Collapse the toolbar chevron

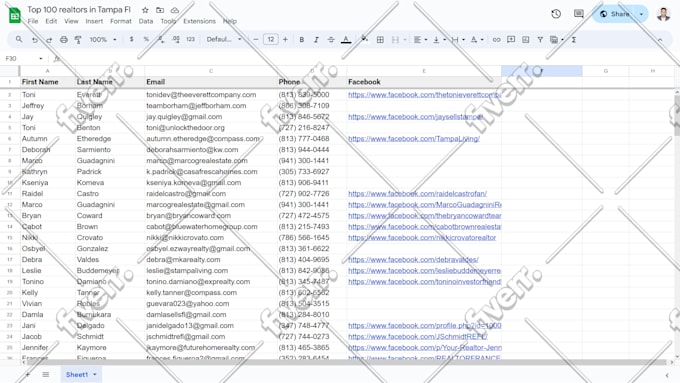pyautogui.click(x=660, y=39)
